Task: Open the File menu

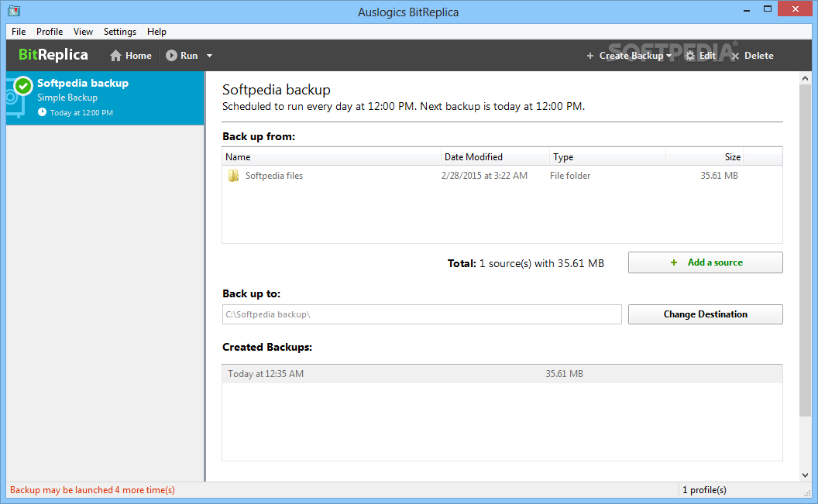Action: (x=19, y=32)
